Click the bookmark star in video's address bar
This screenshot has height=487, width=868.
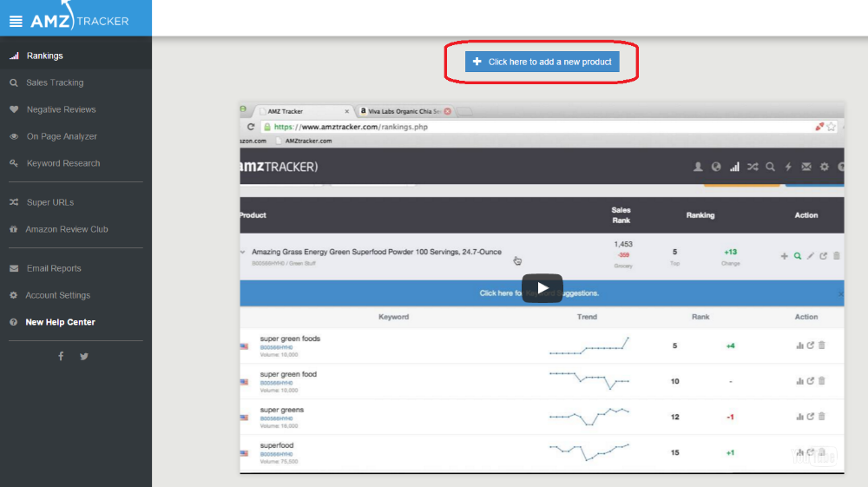831,127
